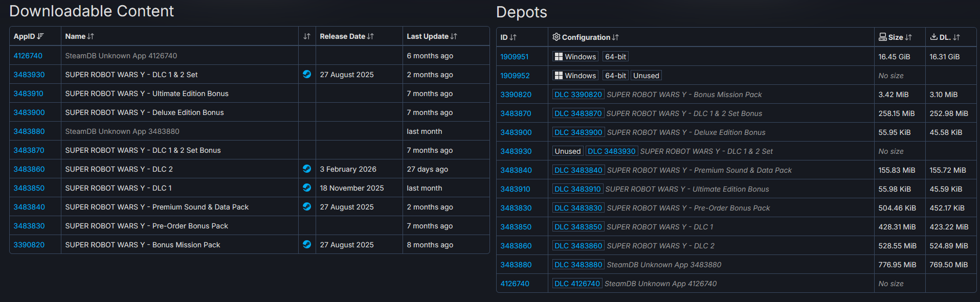Click 'SteamDB Unknown App 4126740' name in DLC table
This screenshot has height=302, width=980.
pyautogui.click(x=121, y=56)
